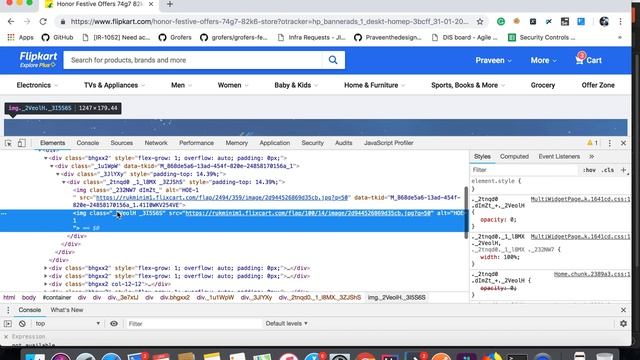The image size is (640, 360).
Task: Open a new browser tab
Action: pyautogui.click(x=170, y=4)
